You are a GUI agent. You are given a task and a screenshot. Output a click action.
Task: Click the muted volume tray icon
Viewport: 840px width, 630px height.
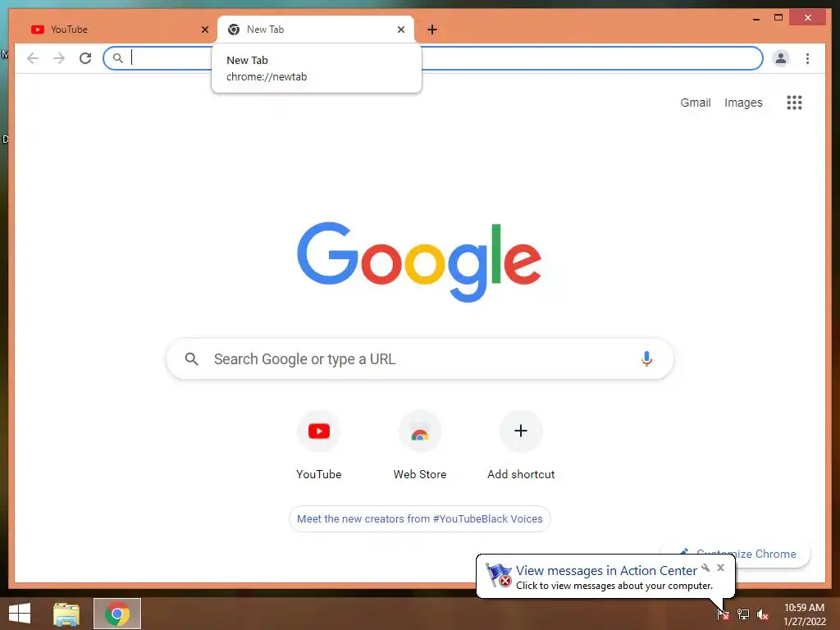point(763,614)
